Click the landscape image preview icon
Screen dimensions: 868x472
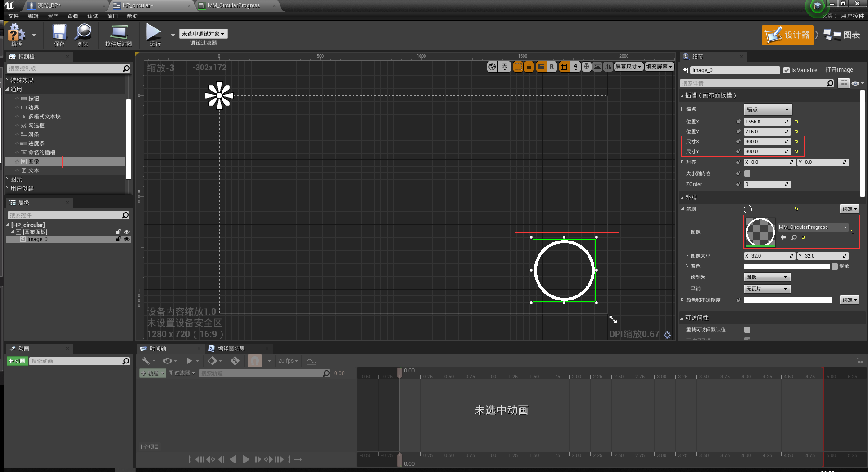(597, 67)
